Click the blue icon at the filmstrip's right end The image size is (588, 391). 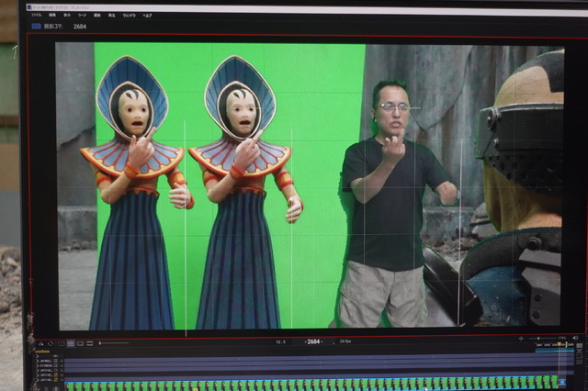point(562,382)
